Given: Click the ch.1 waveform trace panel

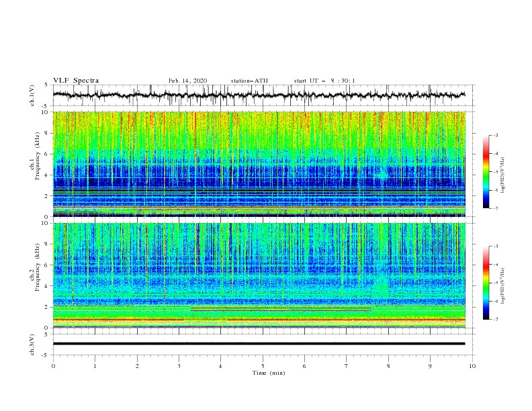Looking at the screenshot, I should coord(263,95).
